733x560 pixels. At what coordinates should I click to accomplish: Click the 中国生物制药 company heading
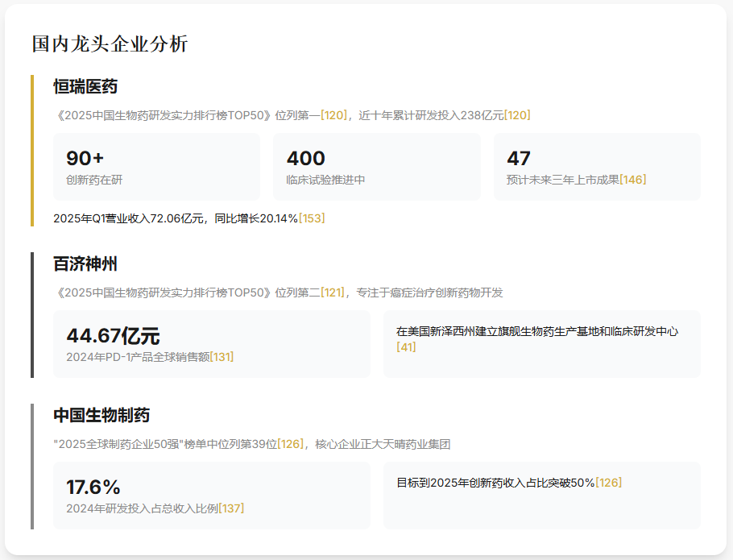[101, 415]
